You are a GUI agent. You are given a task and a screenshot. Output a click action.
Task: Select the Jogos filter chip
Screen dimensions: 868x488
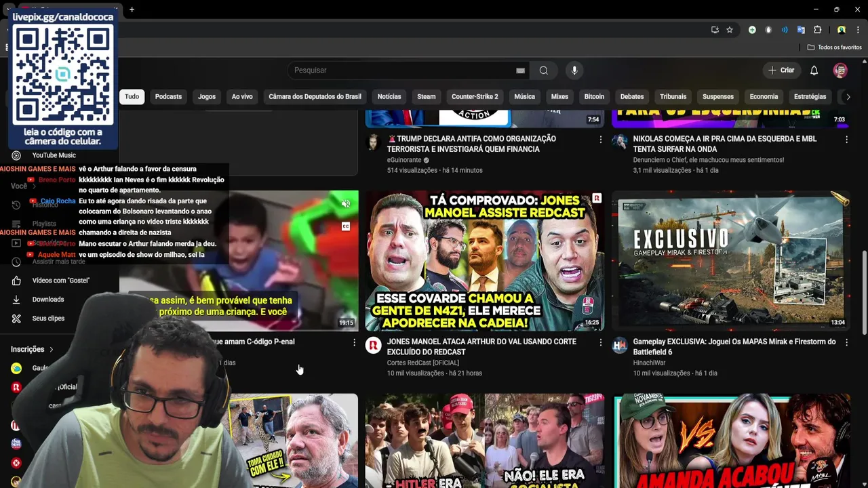pos(207,97)
